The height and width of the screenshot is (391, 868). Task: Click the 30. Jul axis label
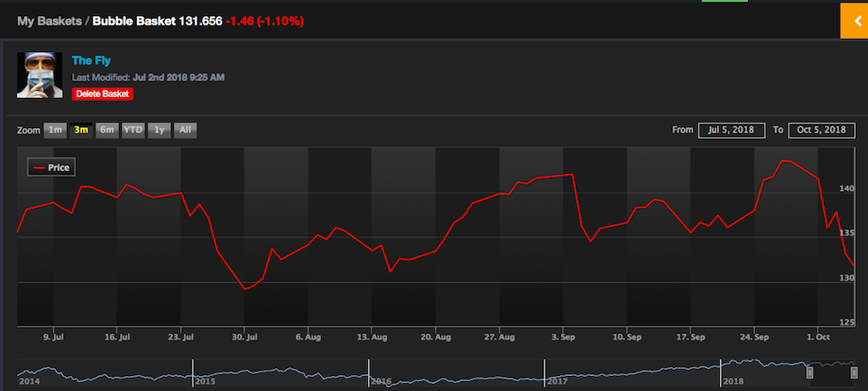pos(244,337)
